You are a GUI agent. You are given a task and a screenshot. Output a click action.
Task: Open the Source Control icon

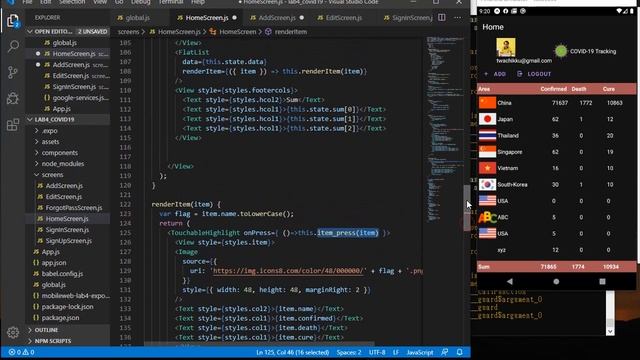click(13, 72)
